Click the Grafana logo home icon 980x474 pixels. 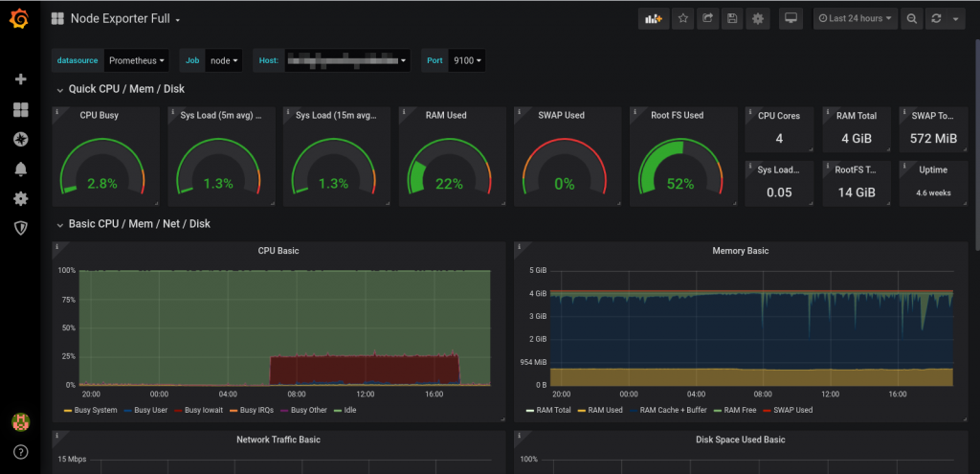coord(20,19)
